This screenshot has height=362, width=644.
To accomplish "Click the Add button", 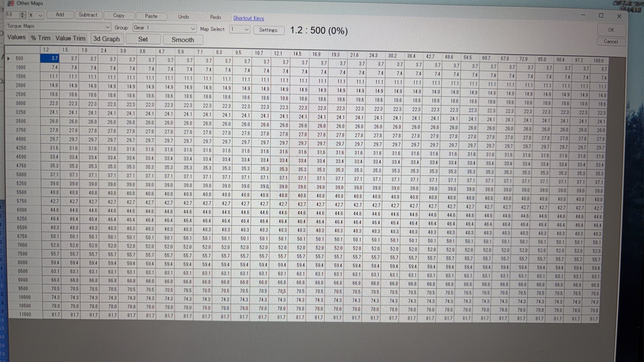I will (x=60, y=15).
